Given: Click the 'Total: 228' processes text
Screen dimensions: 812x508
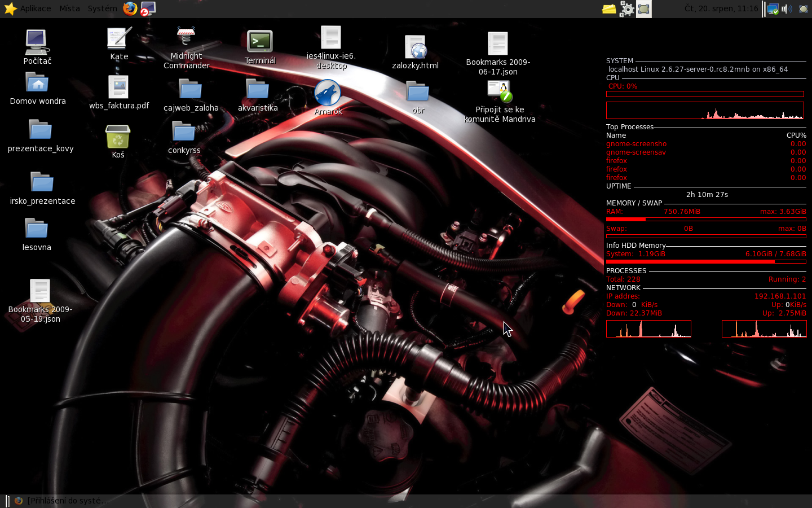Looking at the screenshot, I should [623, 279].
